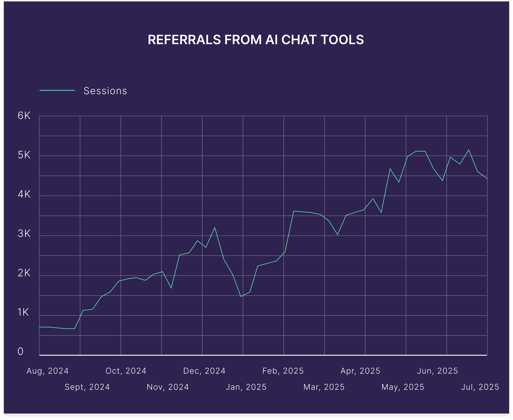Click the Nov, 2024 axis label
The height and width of the screenshot is (420, 513).
click(168, 387)
